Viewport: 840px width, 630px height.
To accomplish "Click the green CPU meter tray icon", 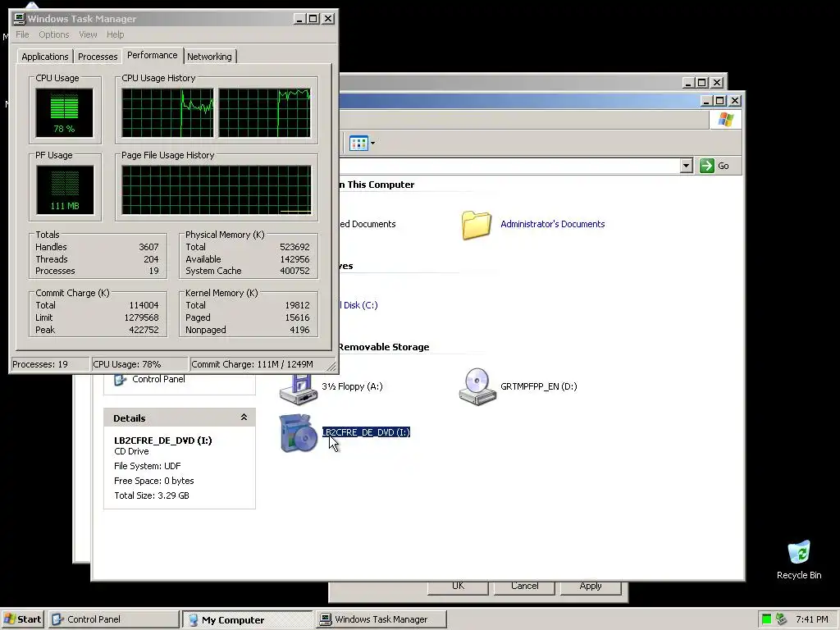I will pyautogui.click(x=767, y=619).
